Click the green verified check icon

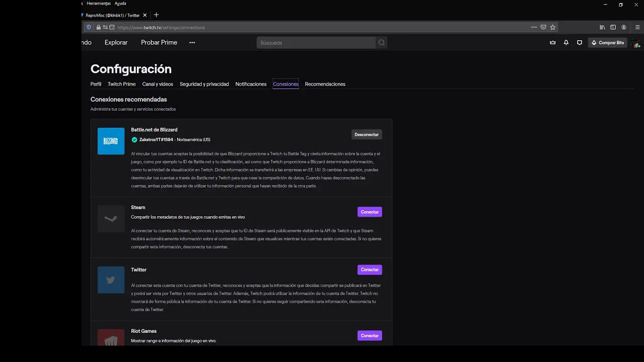134,140
